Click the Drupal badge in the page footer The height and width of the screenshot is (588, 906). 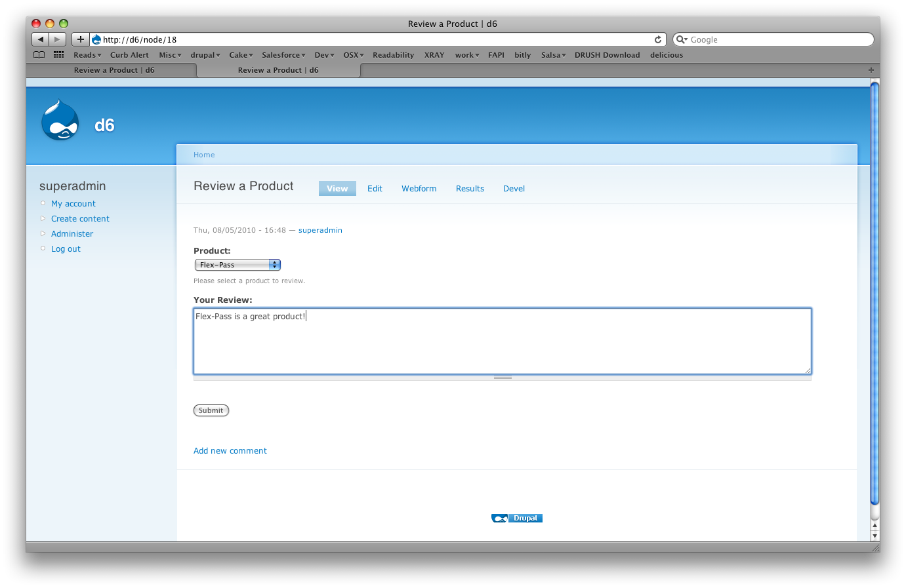coord(516,518)
